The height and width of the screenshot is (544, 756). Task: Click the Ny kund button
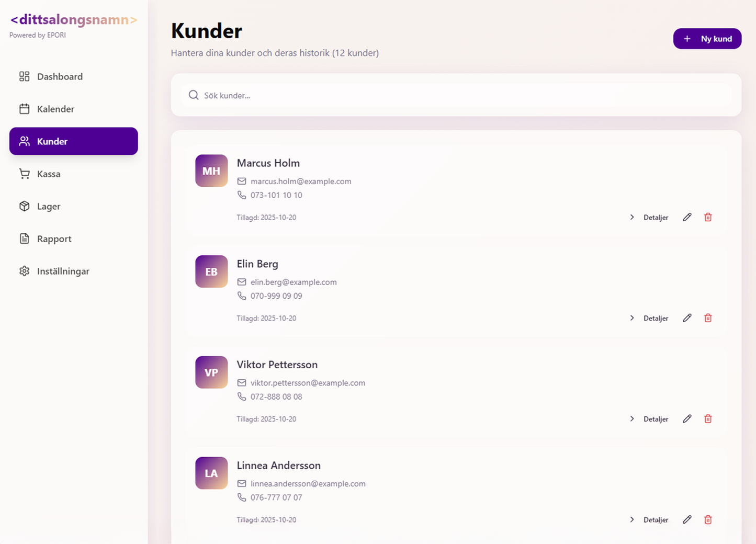point(707,39)
